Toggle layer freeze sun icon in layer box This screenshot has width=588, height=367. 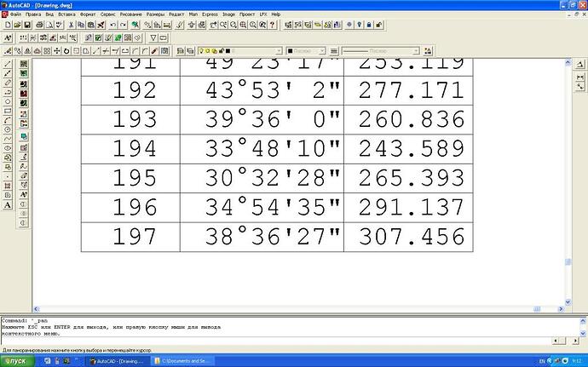pos(208,51)
